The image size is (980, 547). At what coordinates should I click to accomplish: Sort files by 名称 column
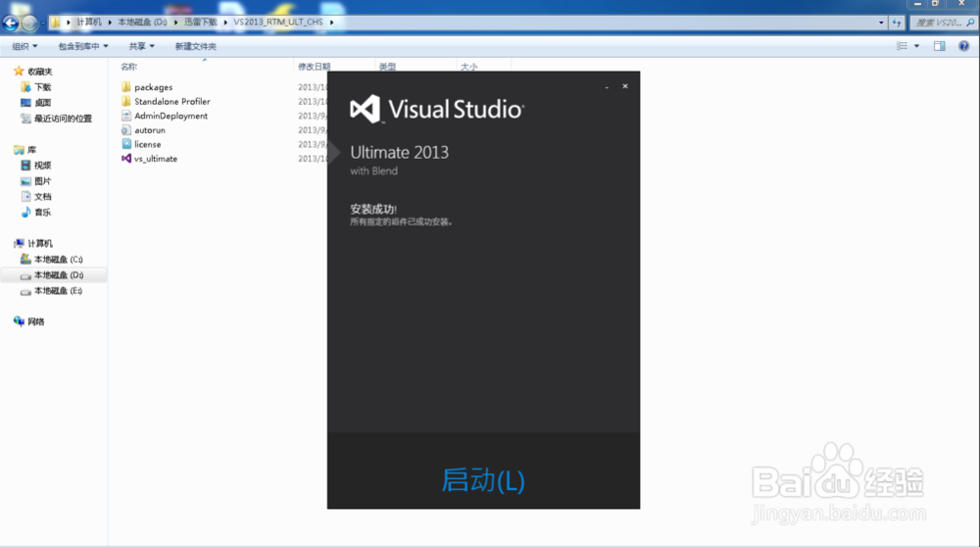(x=128, y=67)
